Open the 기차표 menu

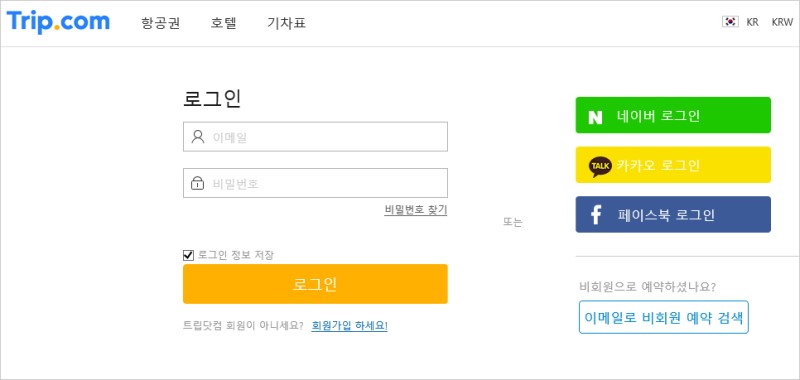point(286,23)
